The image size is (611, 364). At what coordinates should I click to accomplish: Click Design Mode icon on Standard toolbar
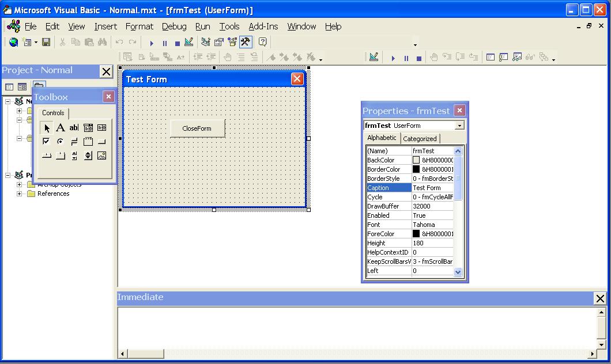tap(189, 42)
